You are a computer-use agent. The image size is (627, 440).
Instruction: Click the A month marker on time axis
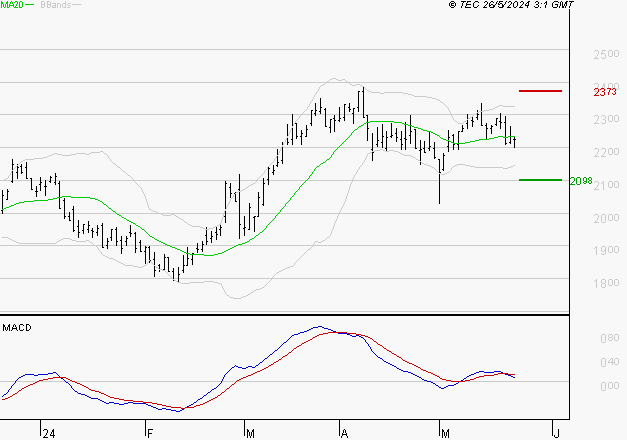tap(344, 434)
